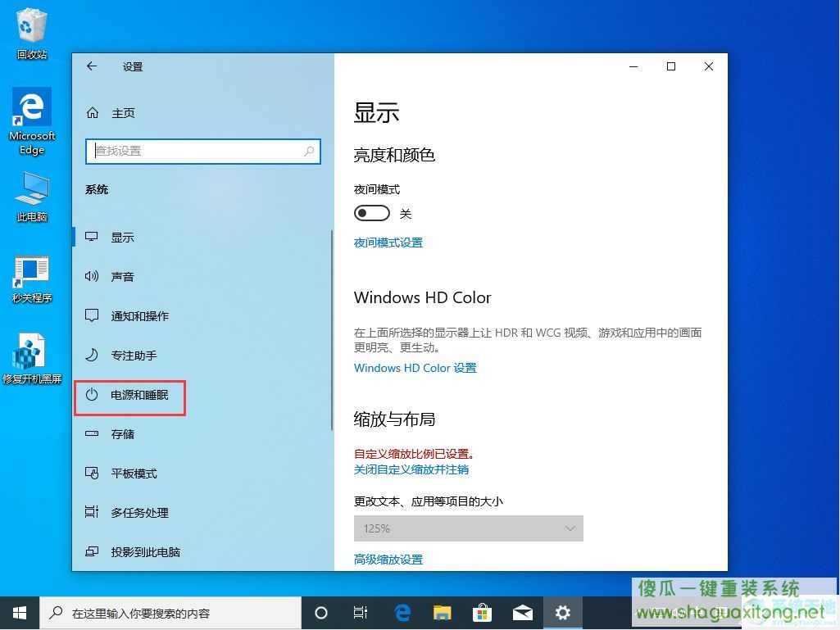
Task: Click the search magnifier in the settings box
Action: click(x=309, y=151)
